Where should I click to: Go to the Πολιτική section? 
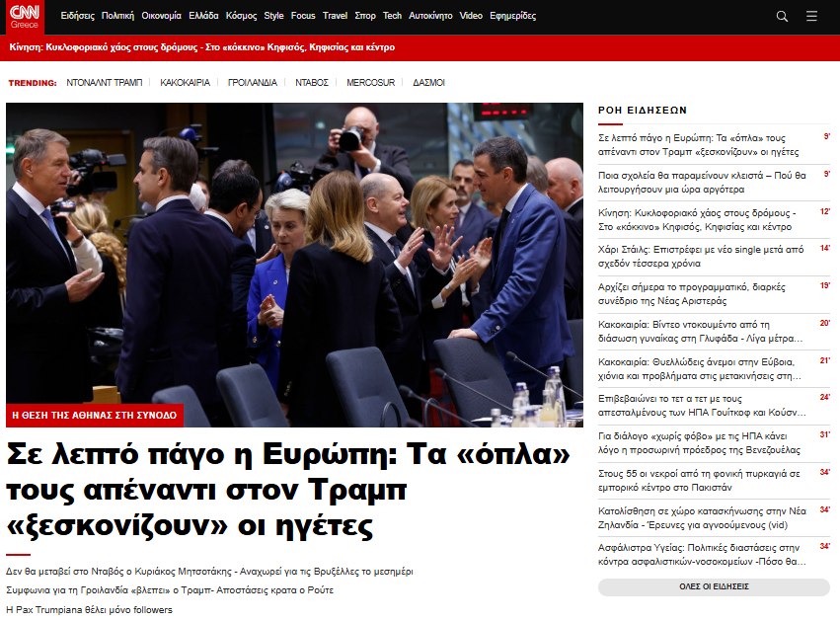click(x=117, y=16)
